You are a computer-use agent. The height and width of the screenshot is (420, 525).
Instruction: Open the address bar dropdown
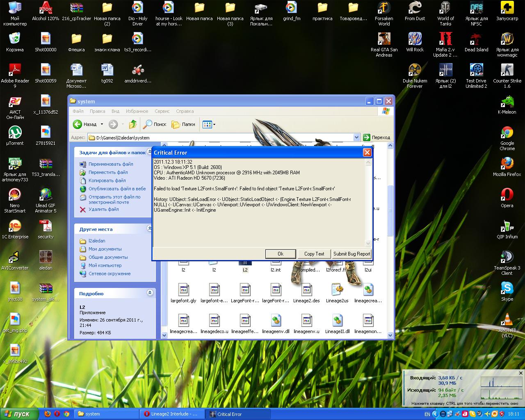(x=356, y=137)
